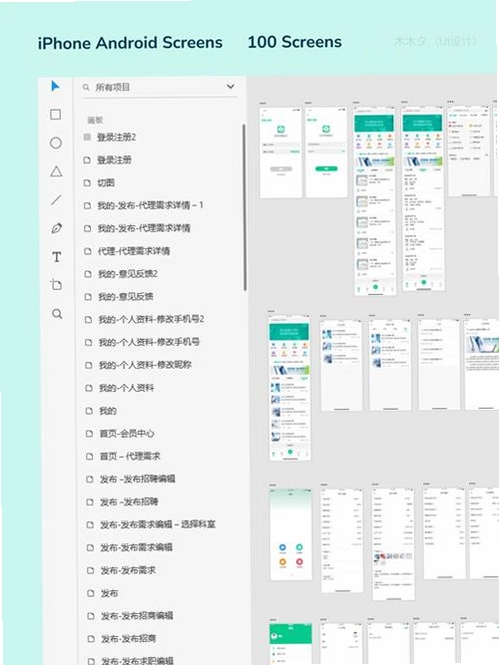Click the 所有项目 search field
499x665 pixels.
coord(159,87)
